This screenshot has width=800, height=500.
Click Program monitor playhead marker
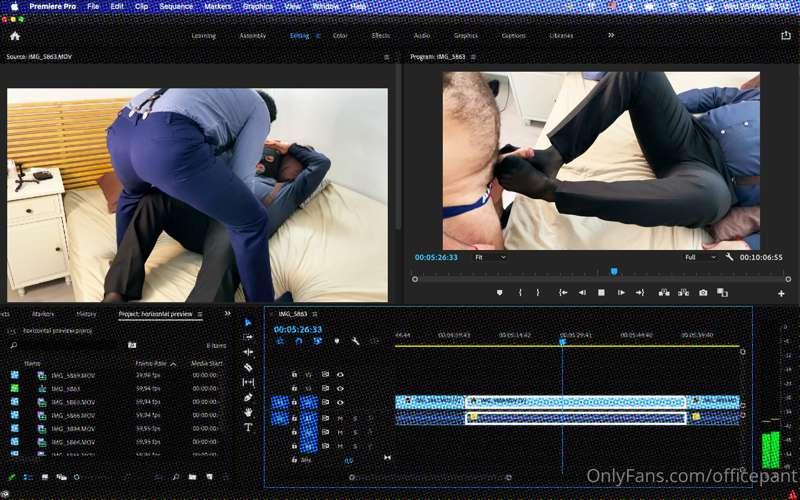coord(614,271)
